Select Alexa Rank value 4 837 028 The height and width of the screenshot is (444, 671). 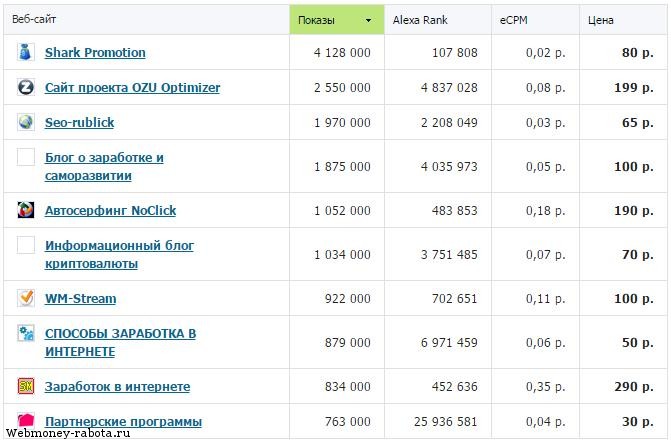click(449, 88)
